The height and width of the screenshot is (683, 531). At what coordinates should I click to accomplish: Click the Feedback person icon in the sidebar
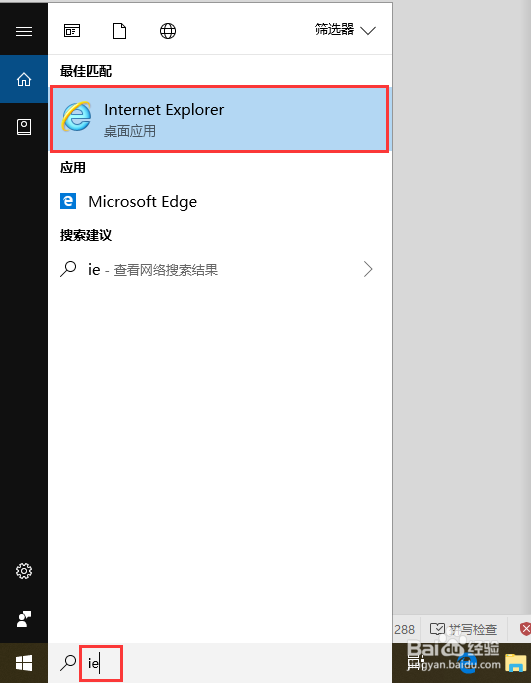[24, 619]
